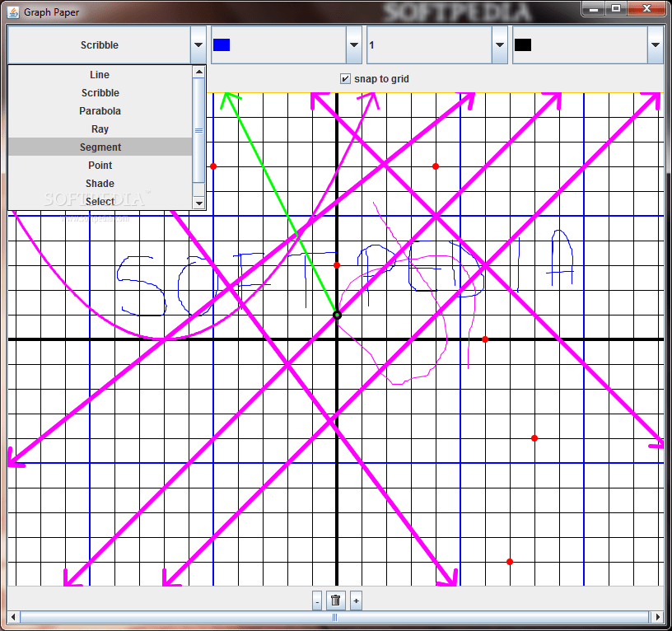
Task: Click the down arrow on the tool list scrollbar
Action: click(x=198, y=203)
